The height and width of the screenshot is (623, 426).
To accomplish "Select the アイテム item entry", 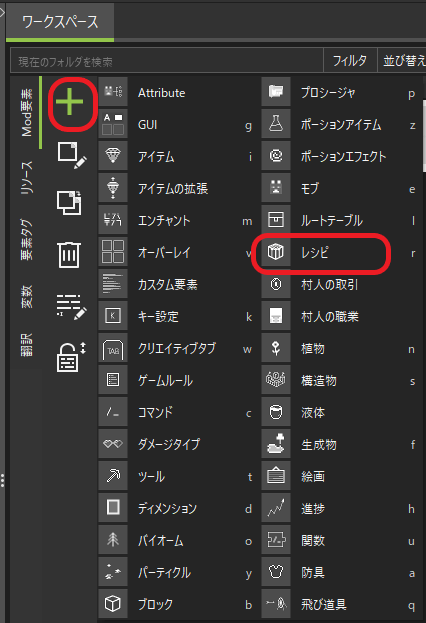I will [176, 157].
